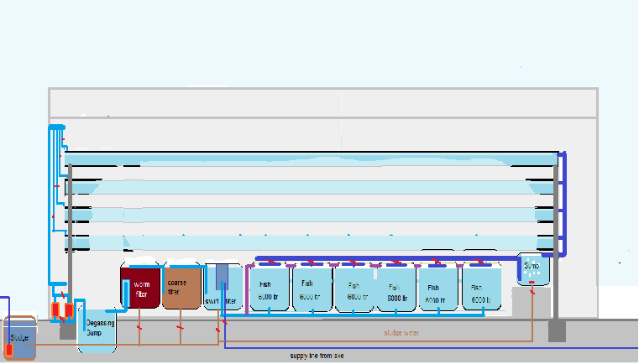Image resolution: width=639 pixels, height=364 pixels.
Task: Select the brown coarse filter tank
Action: [182, 288]
